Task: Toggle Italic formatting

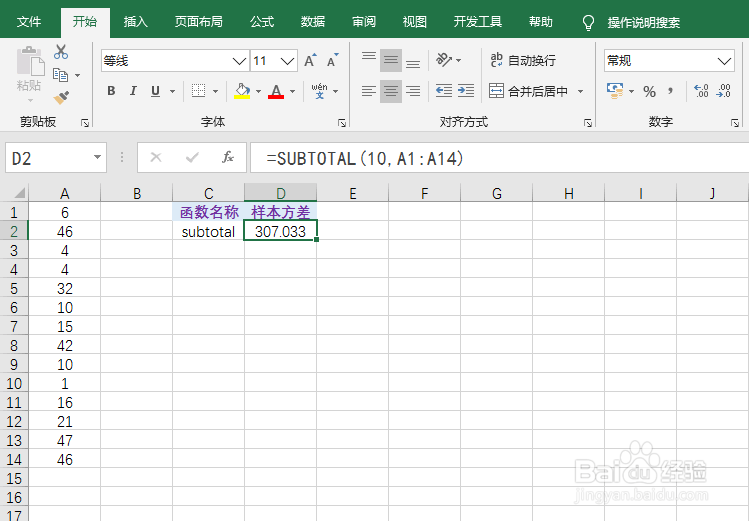Action: (x=133, y=91)
